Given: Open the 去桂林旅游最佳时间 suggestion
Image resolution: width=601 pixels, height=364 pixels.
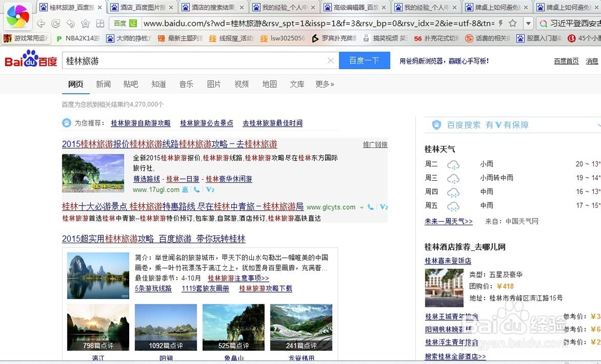Looking at the screenshot, I should pos(272,123).
